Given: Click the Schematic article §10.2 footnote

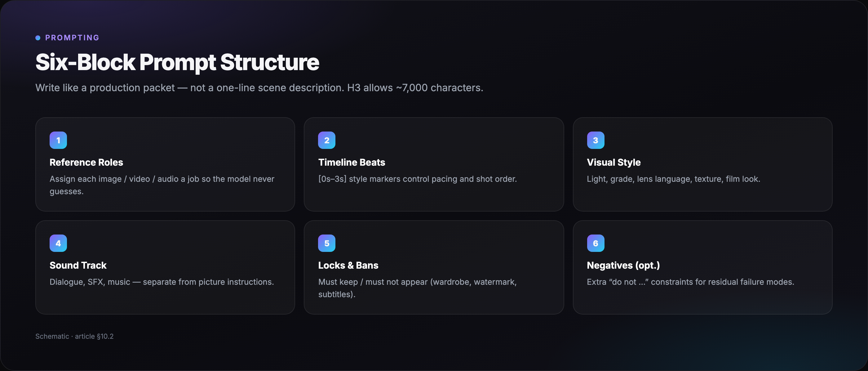Looking at the screenshot, I should 74,336.
